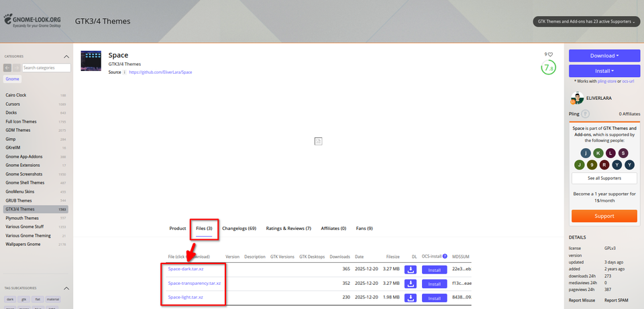Click the info icon next to Source
The height and width of the screenshot is (309, 644).
[x=125, y=72]
